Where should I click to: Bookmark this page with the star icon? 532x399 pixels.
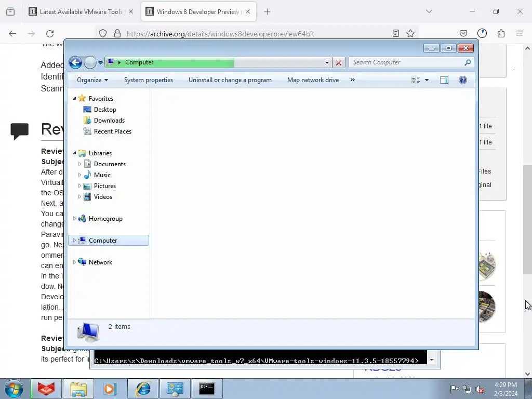tap(410, 33)
